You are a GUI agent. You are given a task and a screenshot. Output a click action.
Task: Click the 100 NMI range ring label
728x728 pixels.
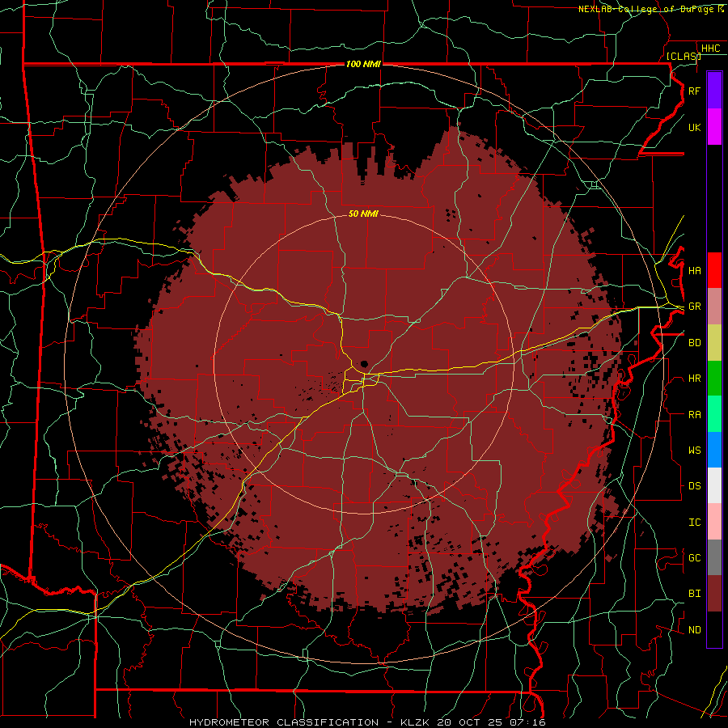pos(363,64)
